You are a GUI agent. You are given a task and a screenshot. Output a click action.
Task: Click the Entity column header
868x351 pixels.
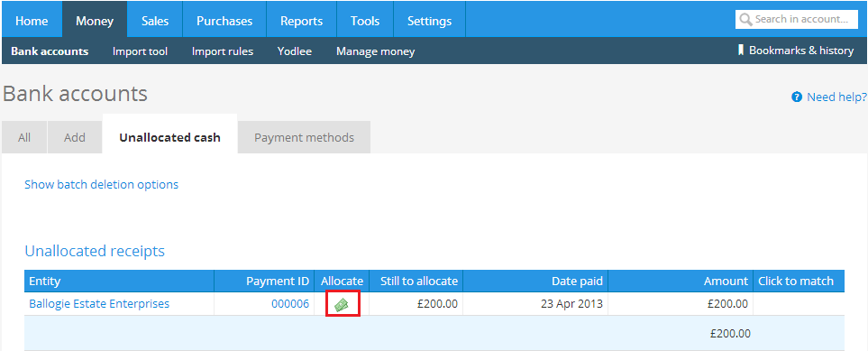[x=119, y=282]
